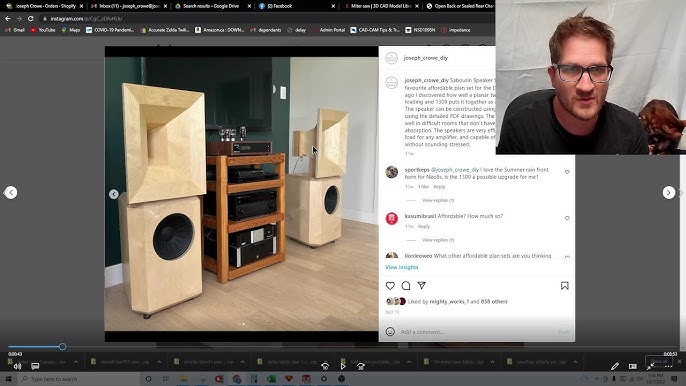Open Windows Task View from the taskbar
686x386 pixels.
pos(165,379)
